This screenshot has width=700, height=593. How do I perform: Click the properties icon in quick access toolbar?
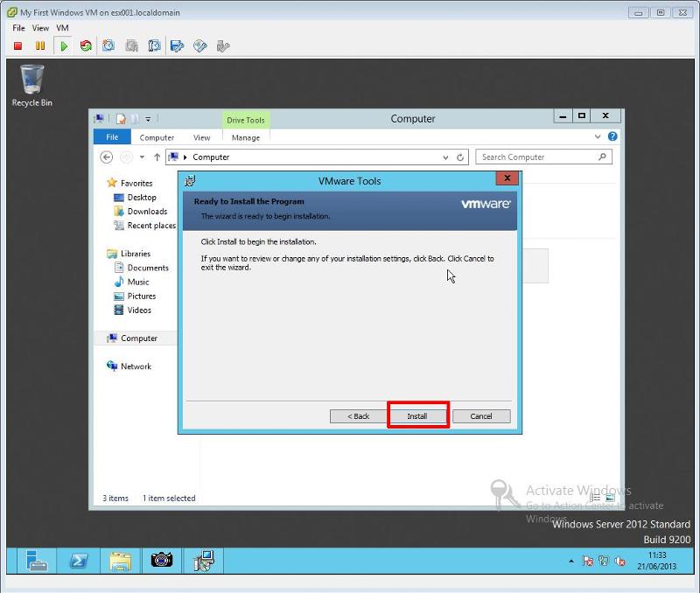[121, 119]
